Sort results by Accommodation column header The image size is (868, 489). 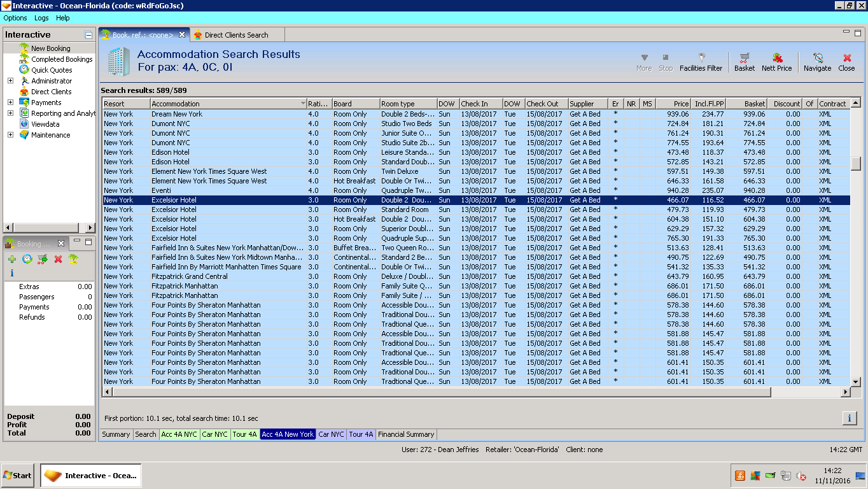(175, 104)
